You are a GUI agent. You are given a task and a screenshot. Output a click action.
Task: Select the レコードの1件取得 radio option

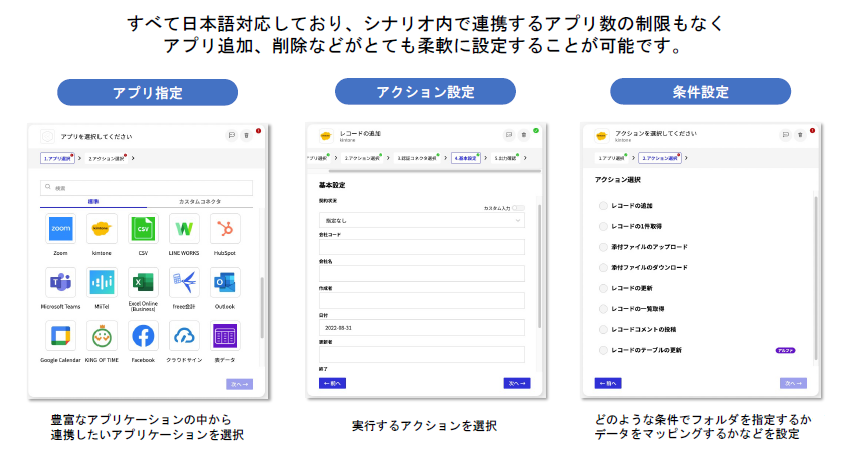point(603,226)
